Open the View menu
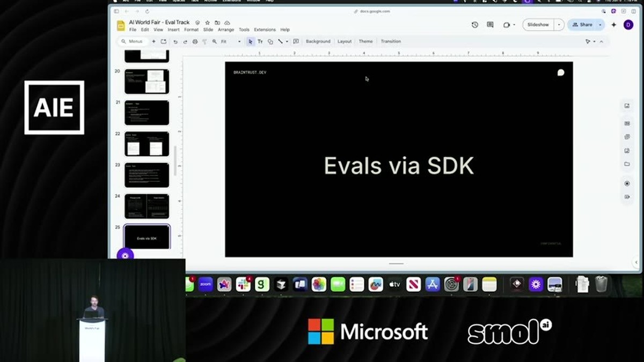 [158, 29]
